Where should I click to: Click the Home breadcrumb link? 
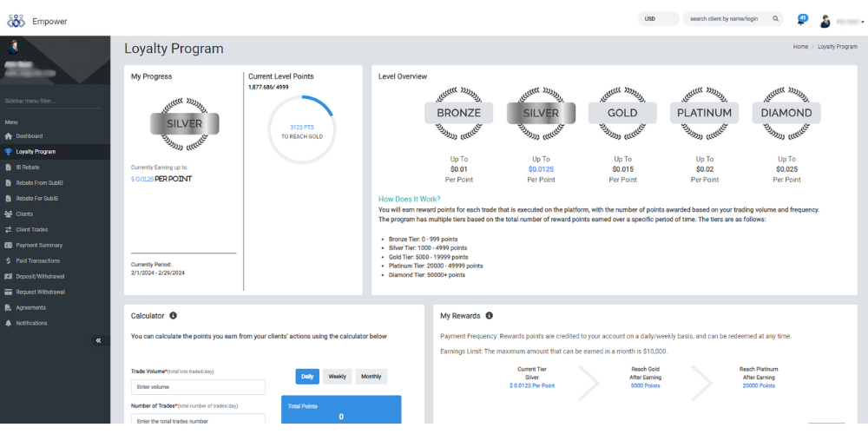(x=799, y=47)
